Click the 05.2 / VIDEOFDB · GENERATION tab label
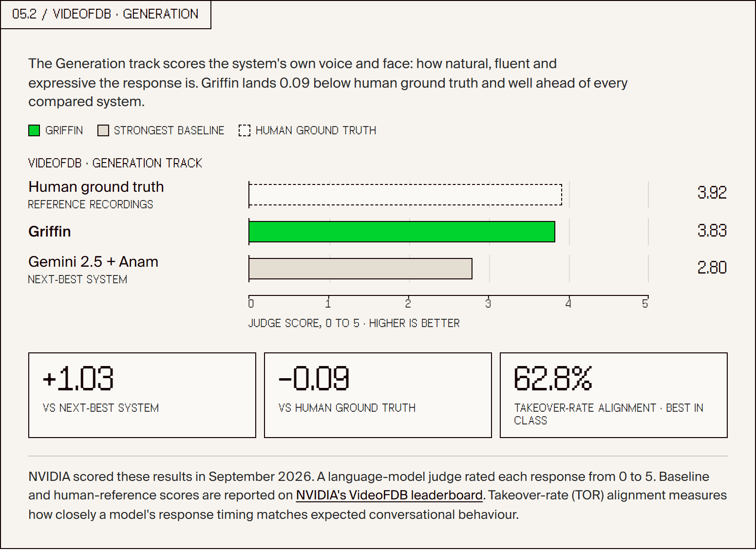The width and height of the screenshot is (756, 550). (x=105, y=14)
